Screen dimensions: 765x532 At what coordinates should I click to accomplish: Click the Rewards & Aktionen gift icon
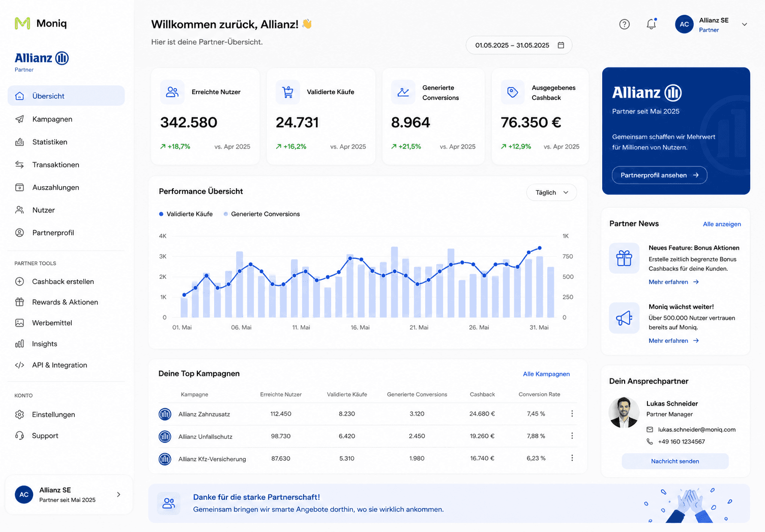(19, 302)
